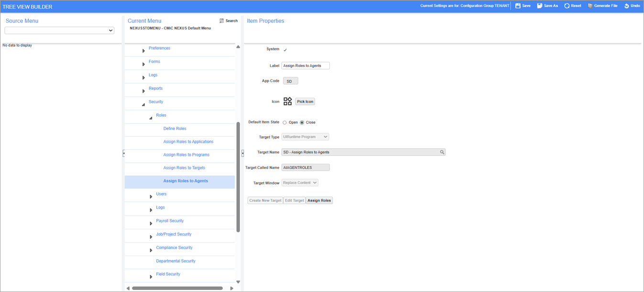
Task: Click the Reset circular arrow icon
Action: 567,6
